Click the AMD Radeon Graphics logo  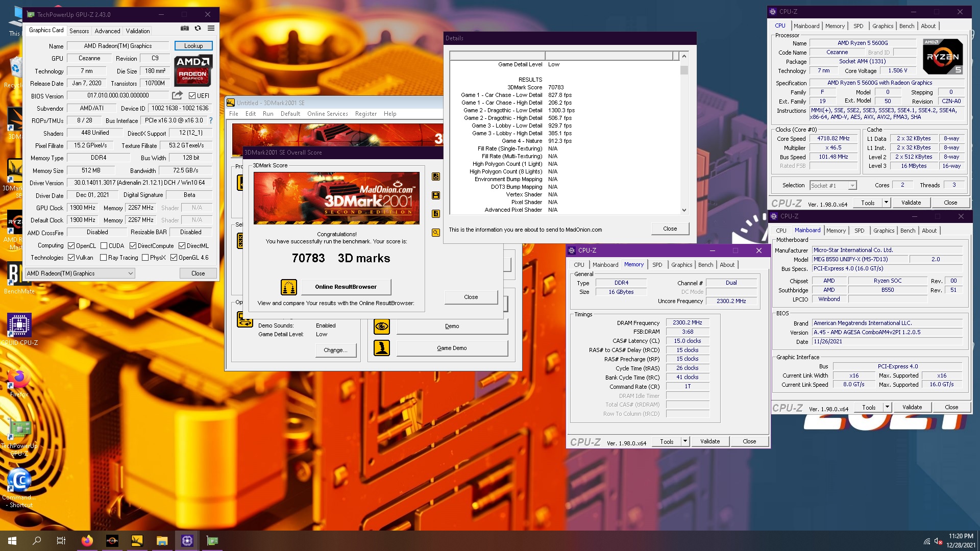pos(193,70)
